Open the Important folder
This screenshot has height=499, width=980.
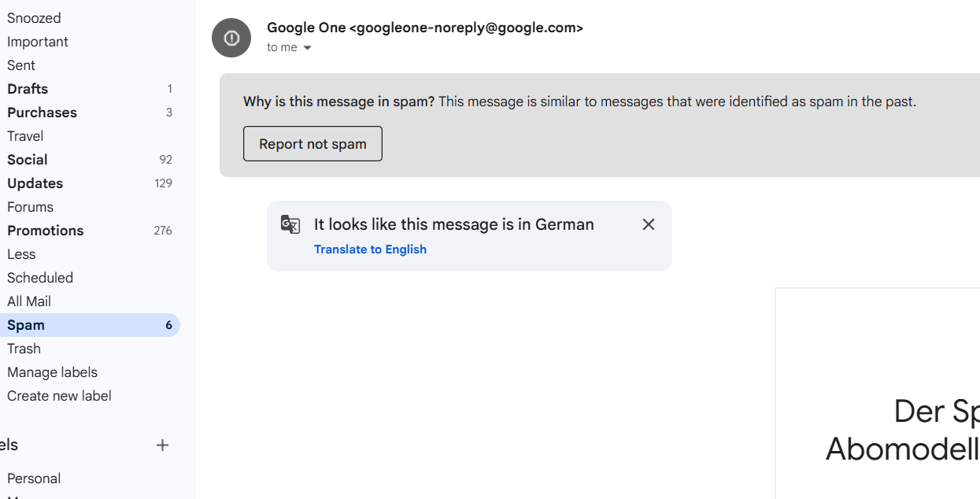37,41
